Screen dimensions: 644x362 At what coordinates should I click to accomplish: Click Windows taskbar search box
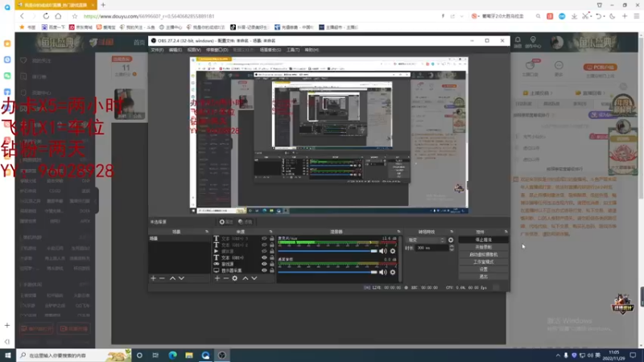click(x=74, y=356)
